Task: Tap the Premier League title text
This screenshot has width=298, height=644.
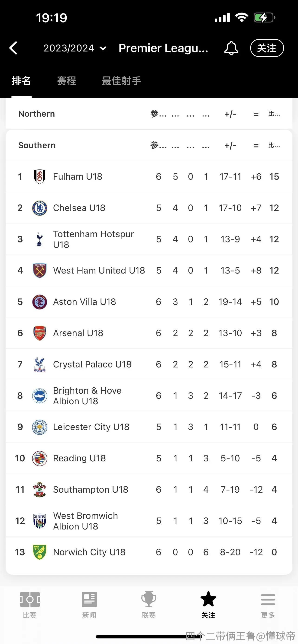Action: 163,48
